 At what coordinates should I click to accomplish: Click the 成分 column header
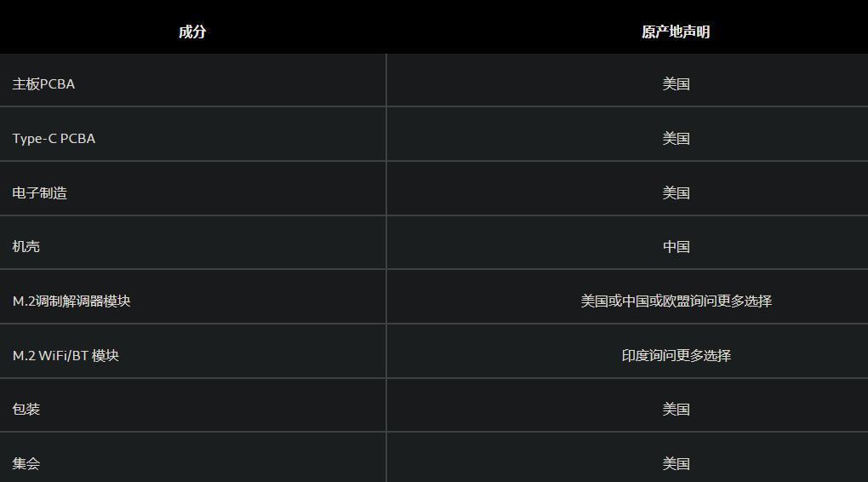point(192,32)
